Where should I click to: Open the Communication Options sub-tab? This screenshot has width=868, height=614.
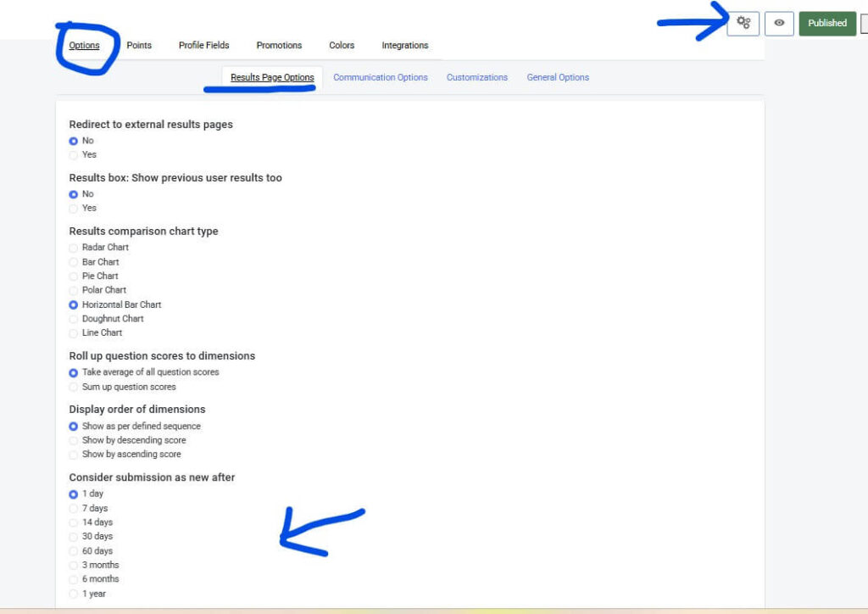click(x=380, y=77)
